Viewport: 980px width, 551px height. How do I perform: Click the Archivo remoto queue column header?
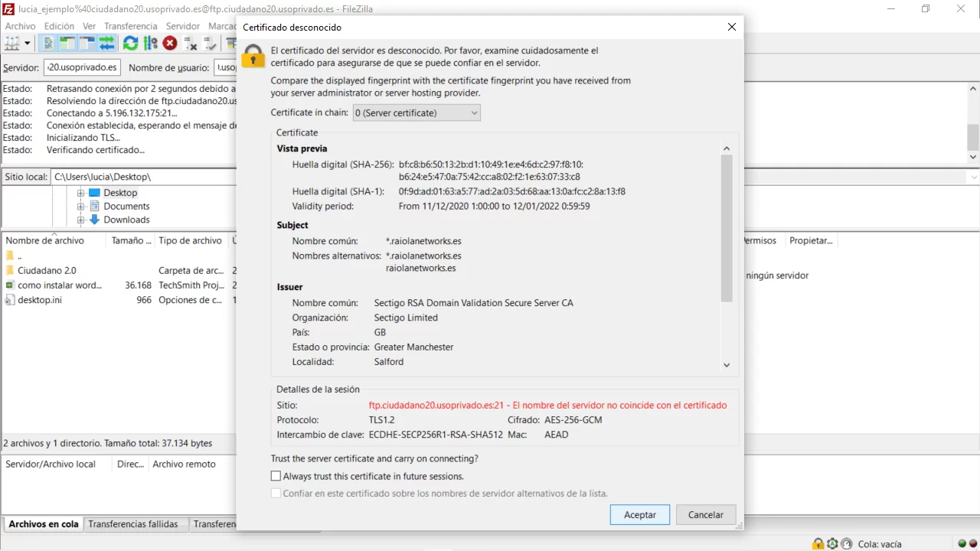(184, 464)
